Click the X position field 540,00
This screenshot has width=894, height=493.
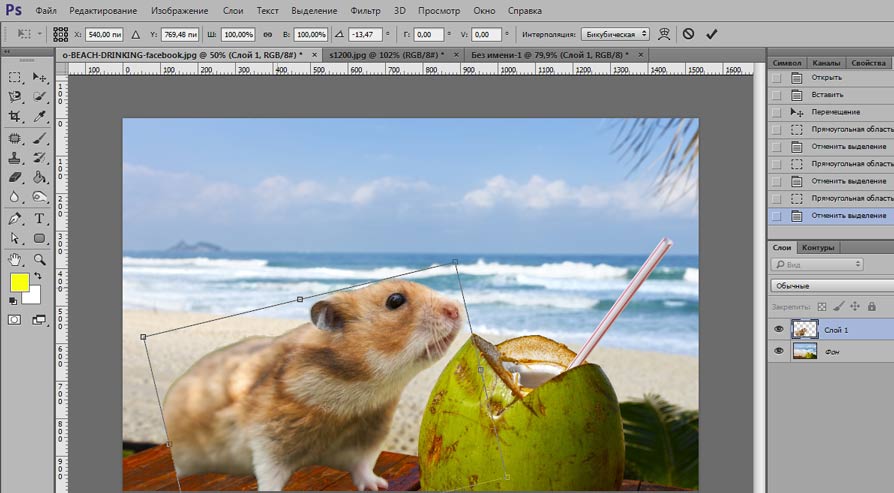tap(104, 34)
